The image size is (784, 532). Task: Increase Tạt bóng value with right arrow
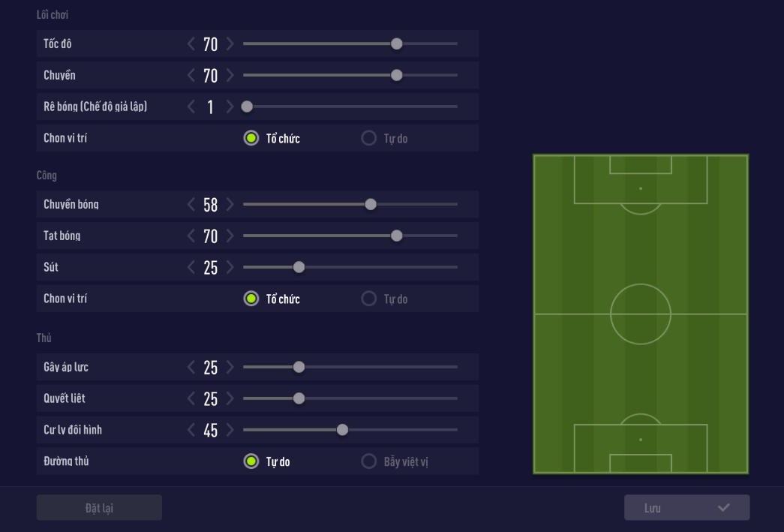pos(230,236)
